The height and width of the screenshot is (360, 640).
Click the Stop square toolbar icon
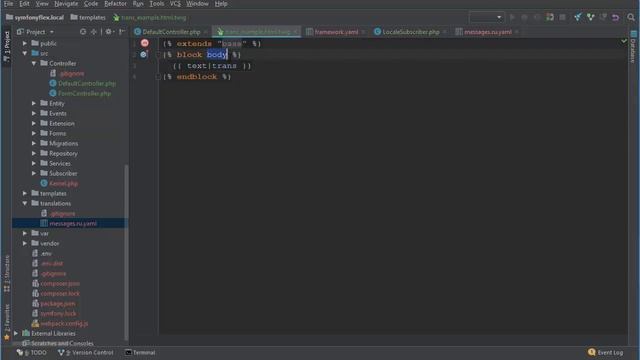562,18
